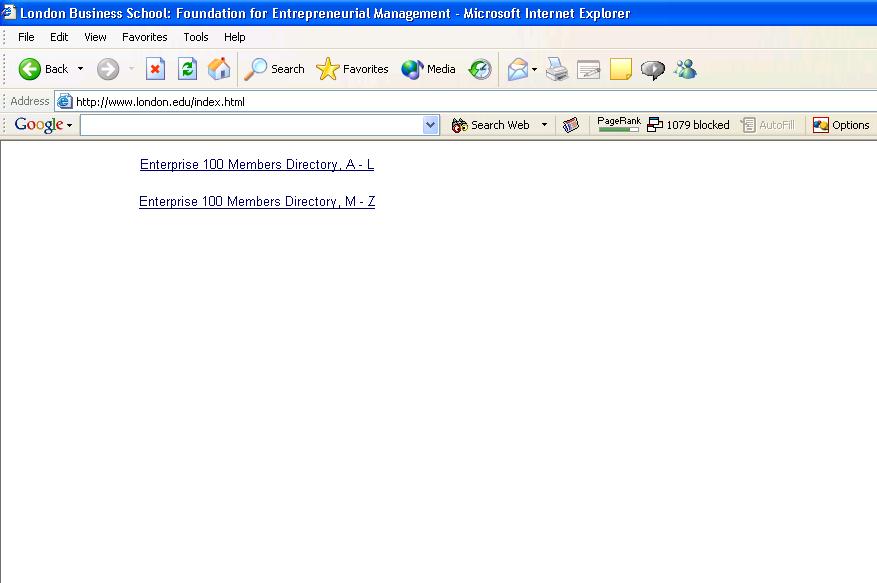Open the Edit menu
877x583 pixels.
pos(59,37)
